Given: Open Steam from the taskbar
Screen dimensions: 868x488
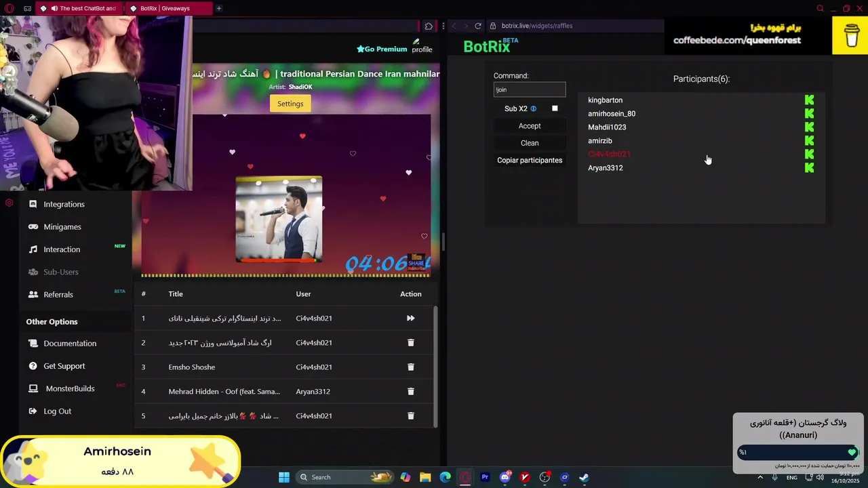Looking at the screenshot, I should [x=584, y=477].
